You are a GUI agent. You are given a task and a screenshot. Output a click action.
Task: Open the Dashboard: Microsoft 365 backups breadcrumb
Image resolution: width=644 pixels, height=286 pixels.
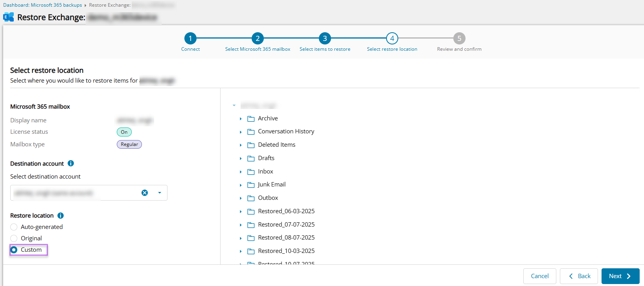pos(42,5)
